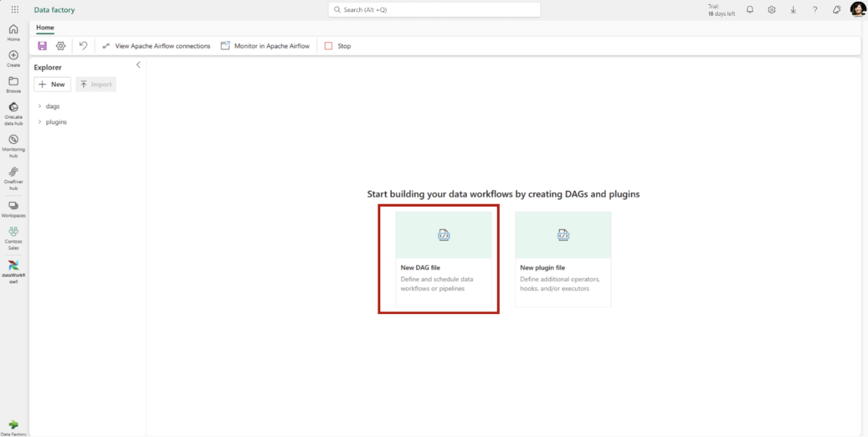Click the Search box
This screenshot has width=868, height=437.
pyautogui.click(x=434, y=10)
